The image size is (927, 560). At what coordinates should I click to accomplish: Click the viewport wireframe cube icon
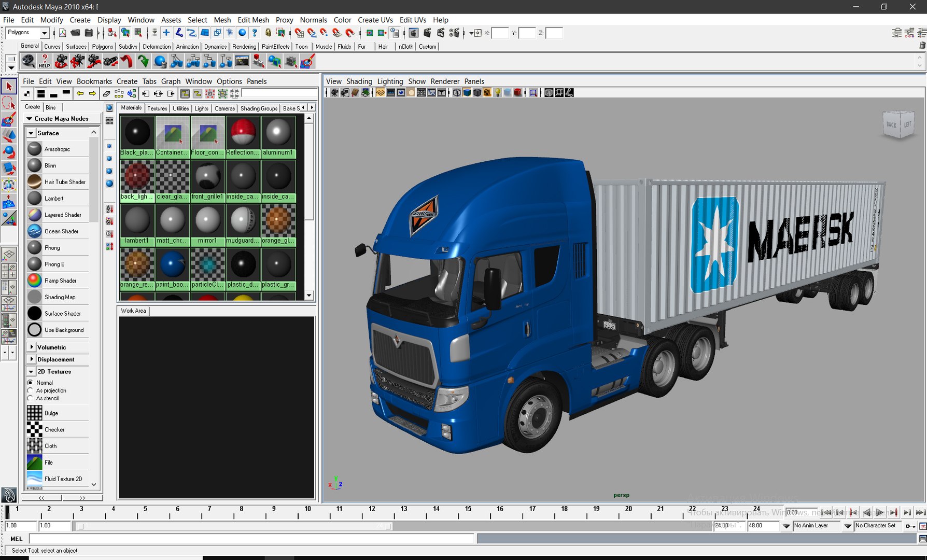[457, 92]
